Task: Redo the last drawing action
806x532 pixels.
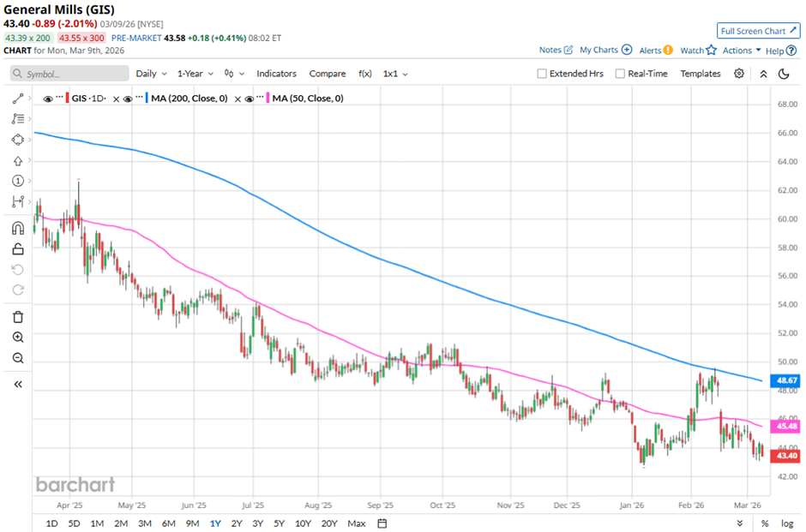Action: coord(18,290)
